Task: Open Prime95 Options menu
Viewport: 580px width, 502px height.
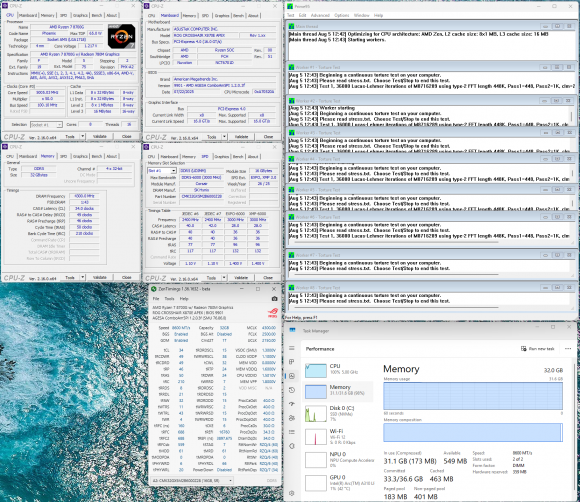Action: click(341, 15)
